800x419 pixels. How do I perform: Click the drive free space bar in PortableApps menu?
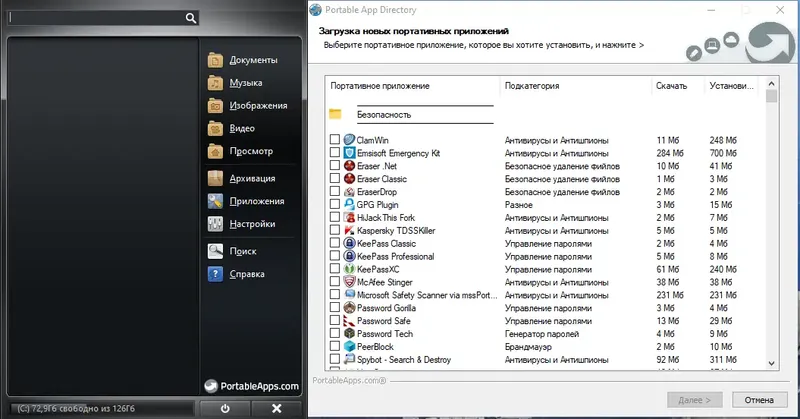[102, 408]
